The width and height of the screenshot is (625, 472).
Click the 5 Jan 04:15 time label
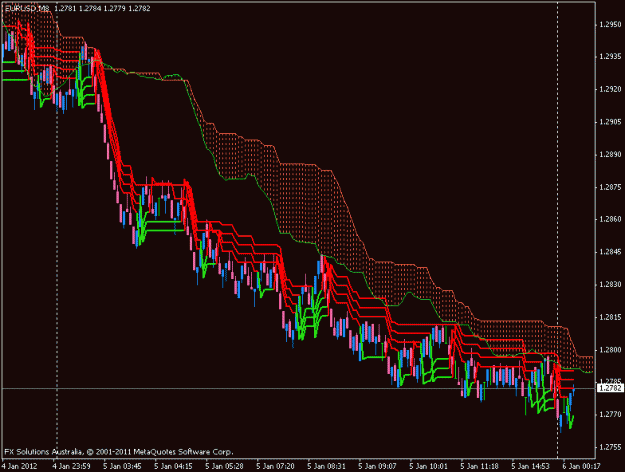(x=174, y=466)
